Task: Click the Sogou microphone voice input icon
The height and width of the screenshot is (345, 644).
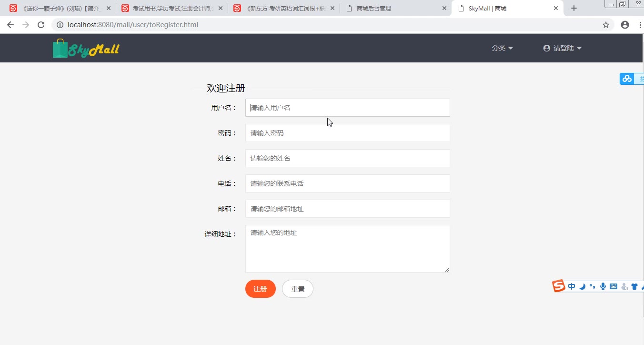Action: pyautogui.click(x=603, y=286)
